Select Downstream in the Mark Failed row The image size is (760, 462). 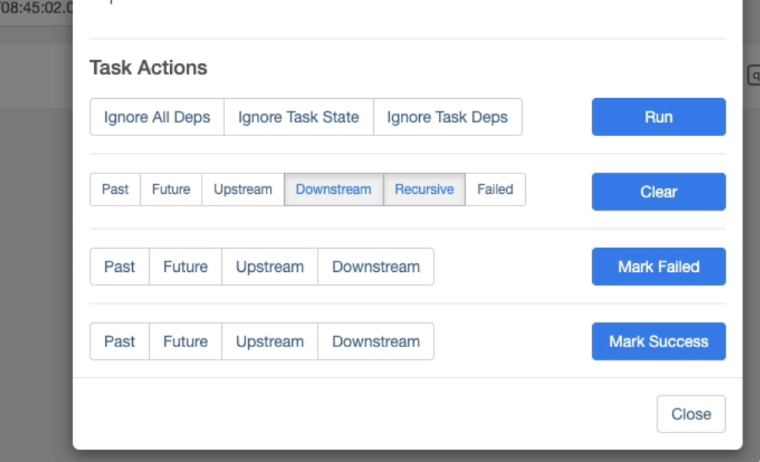376,267
